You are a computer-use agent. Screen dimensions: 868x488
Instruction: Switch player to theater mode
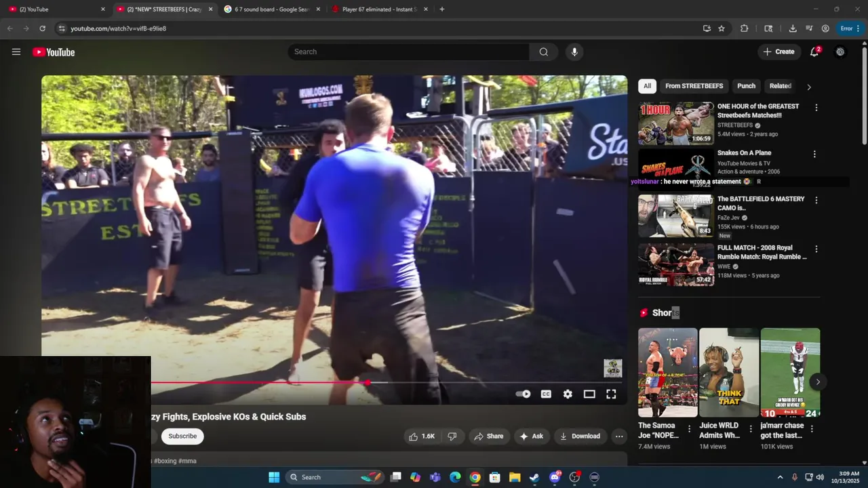tap(589, 394)
